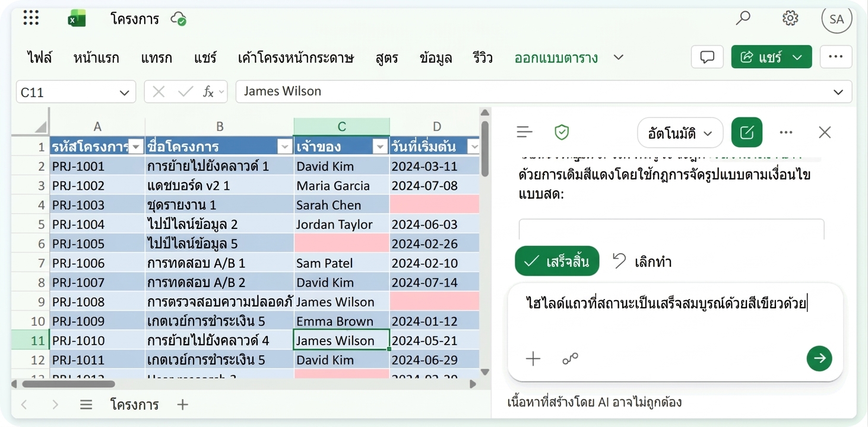Image resolution: width=868 pixels, height=427 pixels.
Task: Switch to the ออกแบบตาราง ribbon tab
Action: [x=556, y=58]
